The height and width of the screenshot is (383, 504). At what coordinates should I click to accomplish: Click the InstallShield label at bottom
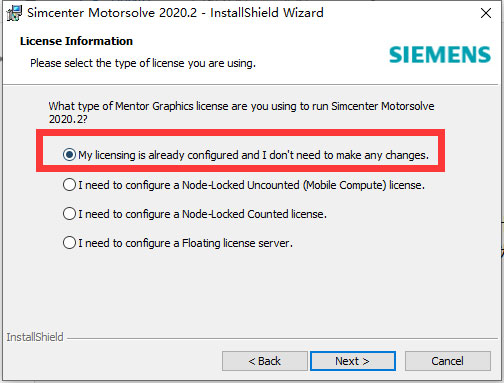coord(35,337)
